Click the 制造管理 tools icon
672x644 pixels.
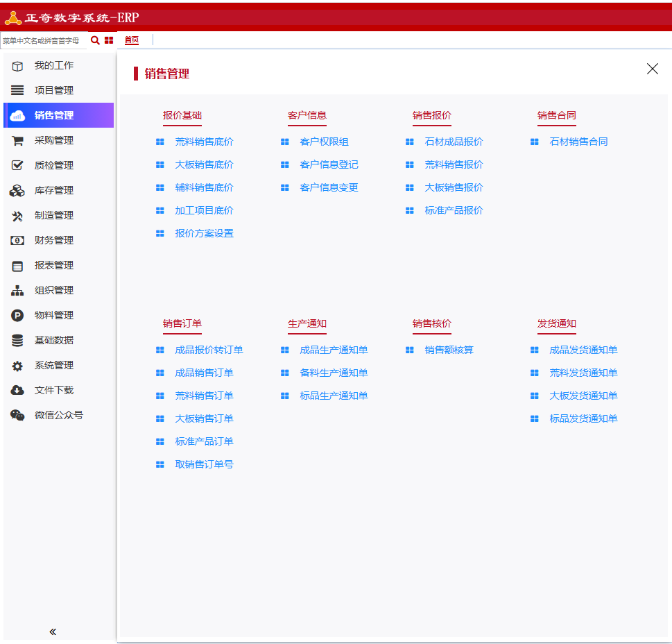click(x=17, y=216)
